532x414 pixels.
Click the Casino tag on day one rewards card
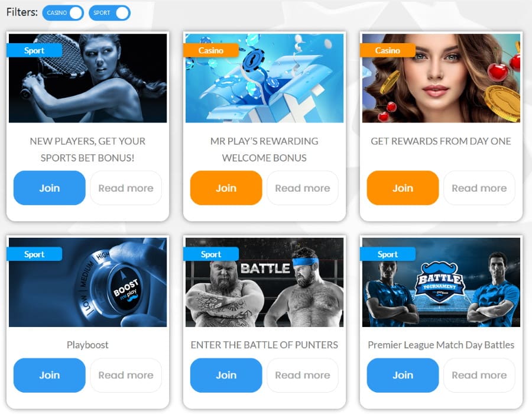click(387, 50)
